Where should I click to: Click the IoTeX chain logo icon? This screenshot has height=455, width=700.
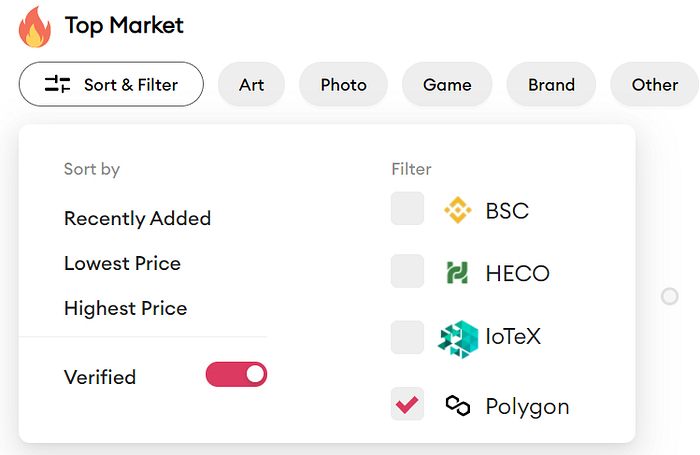pyautogui.click(x=458, y=337)
